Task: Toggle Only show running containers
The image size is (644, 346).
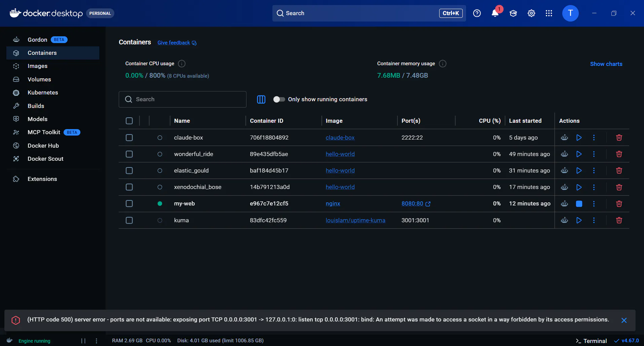Action: pyautogui.click(x=279, y=99)
